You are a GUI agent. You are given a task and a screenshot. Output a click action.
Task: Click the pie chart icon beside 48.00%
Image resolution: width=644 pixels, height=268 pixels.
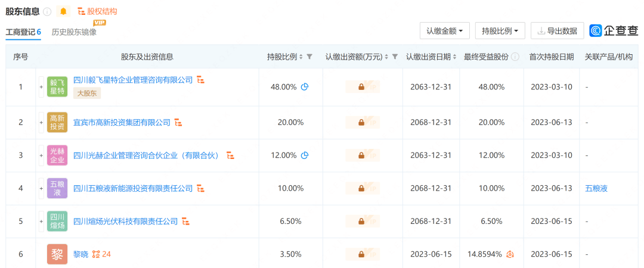tap(305, 87)
